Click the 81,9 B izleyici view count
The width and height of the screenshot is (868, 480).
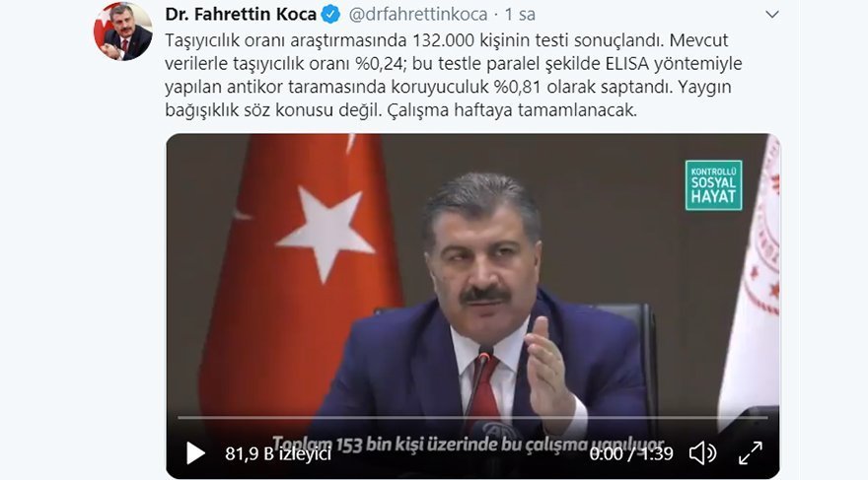tap(278, 453)
